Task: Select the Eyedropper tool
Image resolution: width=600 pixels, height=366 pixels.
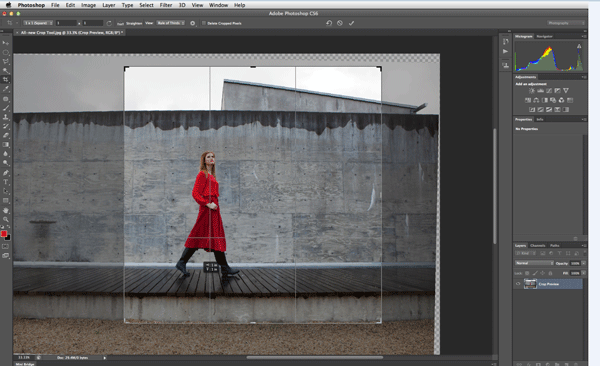Action: coord(5,89)
